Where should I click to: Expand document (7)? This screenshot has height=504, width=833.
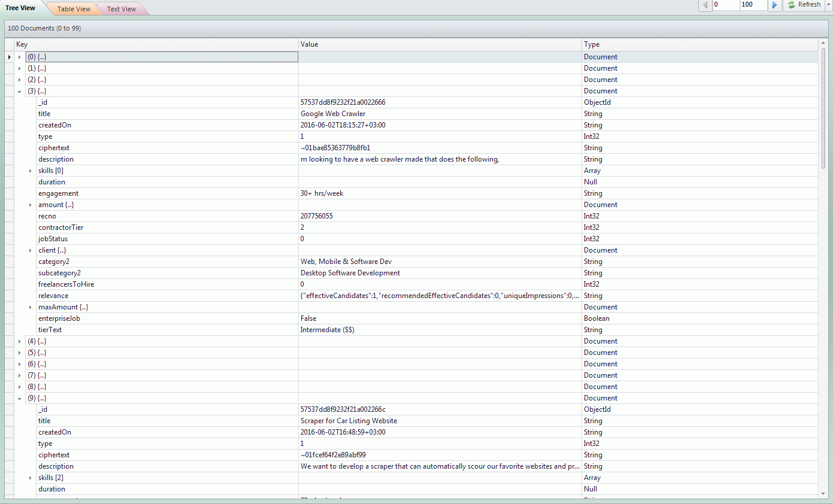point(20,375)
